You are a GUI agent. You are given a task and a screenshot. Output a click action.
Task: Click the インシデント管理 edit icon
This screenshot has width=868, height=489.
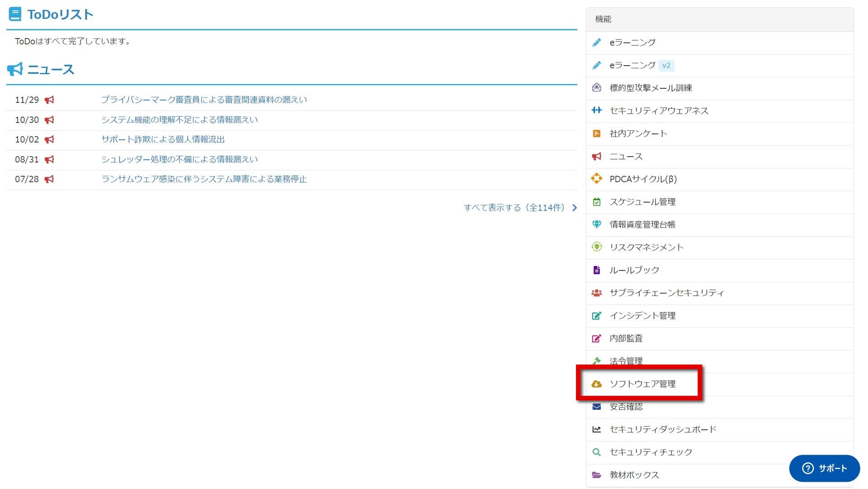coord(597,316)
